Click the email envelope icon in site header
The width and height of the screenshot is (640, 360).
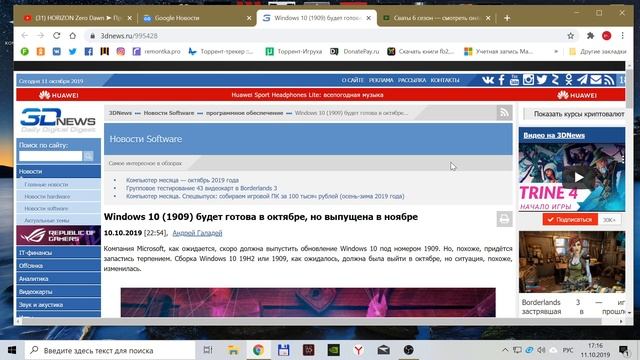coord(596,80)
